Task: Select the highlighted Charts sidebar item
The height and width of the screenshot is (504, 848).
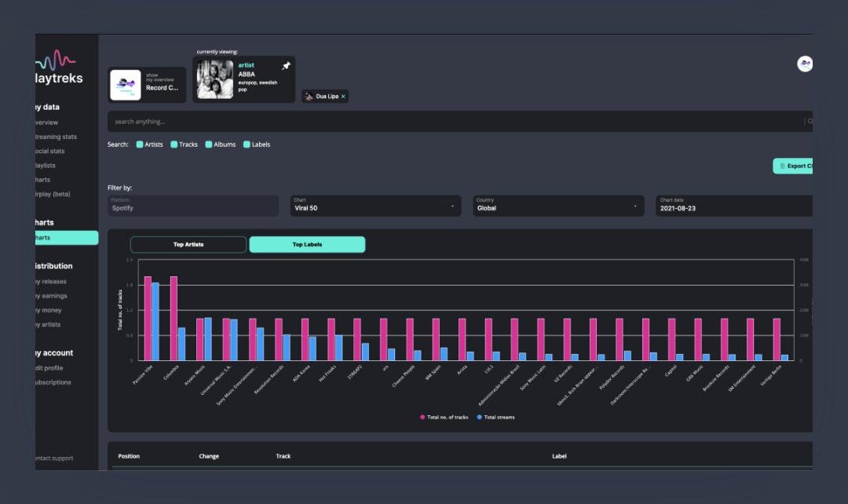Action: pyautogui.click(x=67, y=238)
